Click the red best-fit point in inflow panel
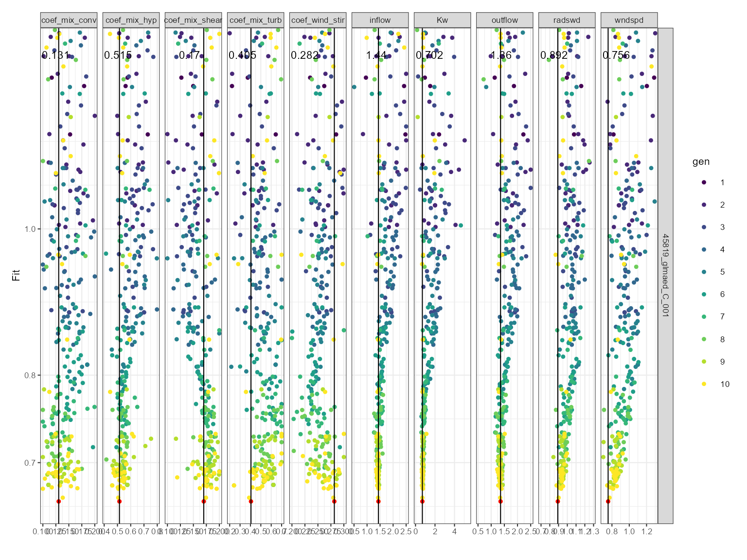The width and height of the screenshot is (747, 560). tap(378, 501)
